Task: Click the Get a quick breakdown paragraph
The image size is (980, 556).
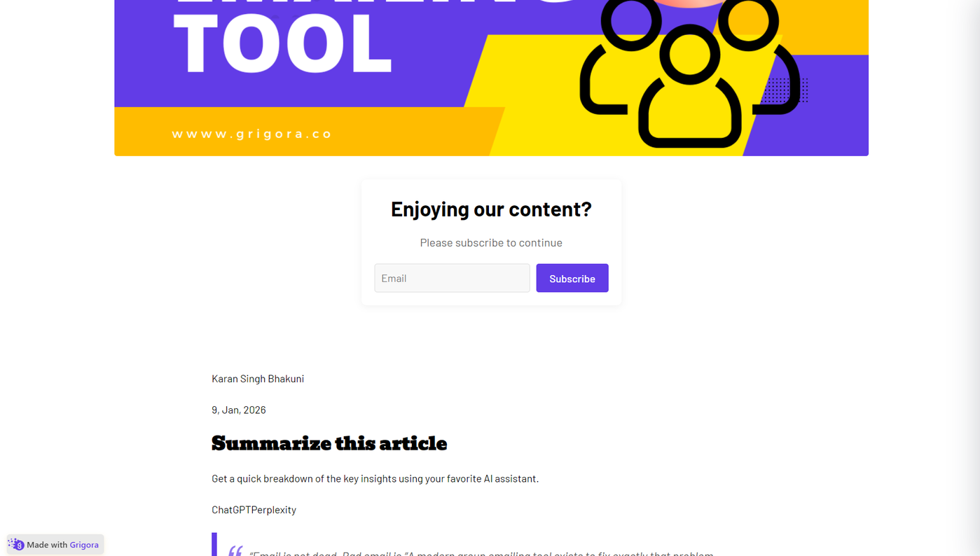Action: pos(375,479)
